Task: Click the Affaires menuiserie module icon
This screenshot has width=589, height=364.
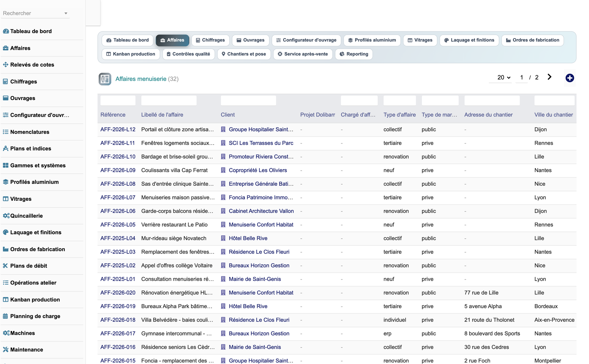Action: [x=105, y=79]
